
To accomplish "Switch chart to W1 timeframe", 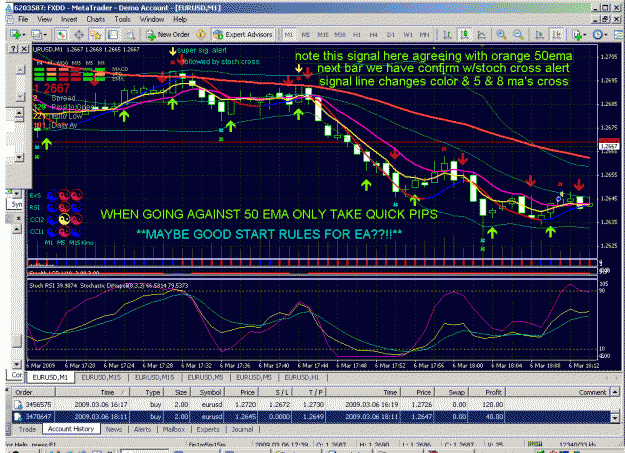I will [408, 35].
